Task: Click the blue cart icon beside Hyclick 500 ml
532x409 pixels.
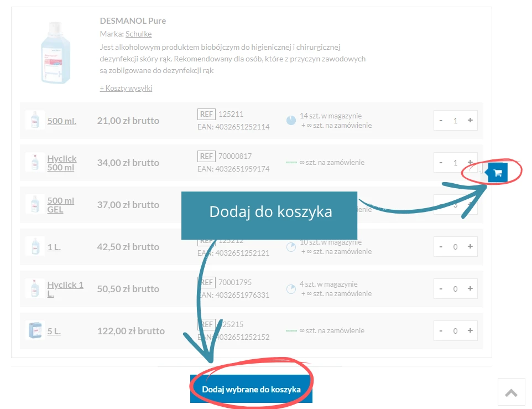Action: click(498, 173)
